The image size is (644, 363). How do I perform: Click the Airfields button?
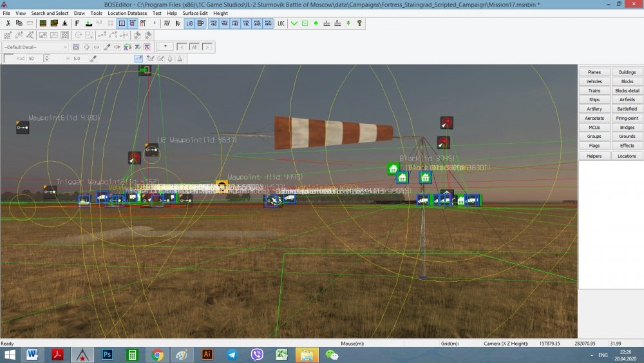(627, 100)
